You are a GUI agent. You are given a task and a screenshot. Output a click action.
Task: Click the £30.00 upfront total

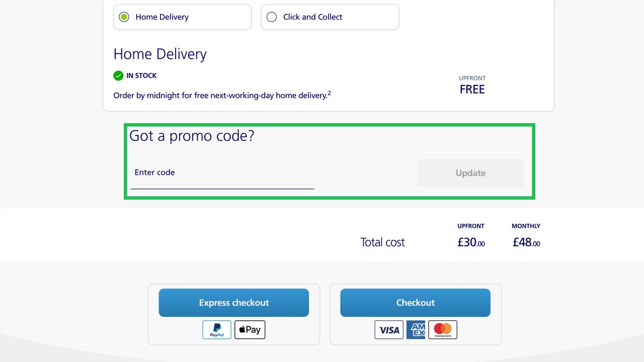[471, 242]
